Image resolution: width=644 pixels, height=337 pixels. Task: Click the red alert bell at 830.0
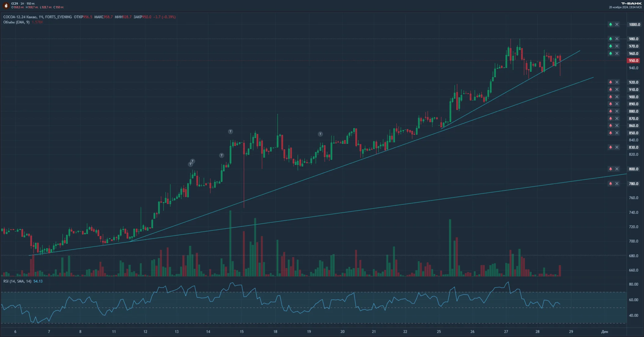click(x=610, y=147)
